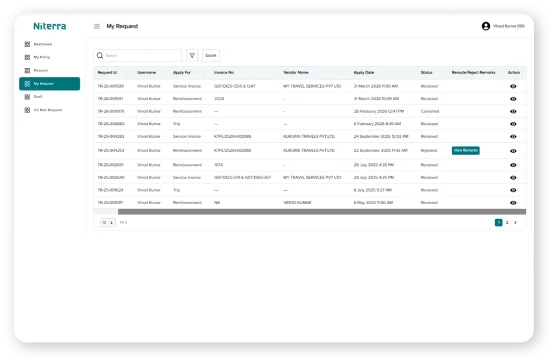Screen dimensions: 554x362
Task: Open Draft in the sidebar
Action: (x=49, y=97)
